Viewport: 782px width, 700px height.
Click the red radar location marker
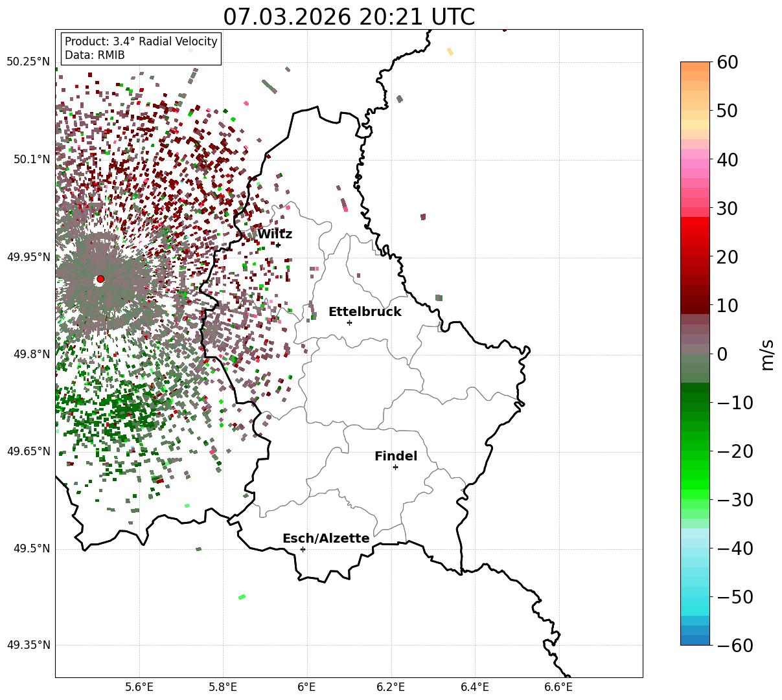pos(100,279)
